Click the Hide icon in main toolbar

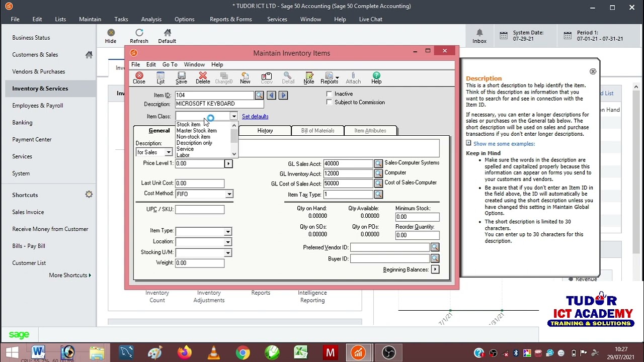click(111, 36)
